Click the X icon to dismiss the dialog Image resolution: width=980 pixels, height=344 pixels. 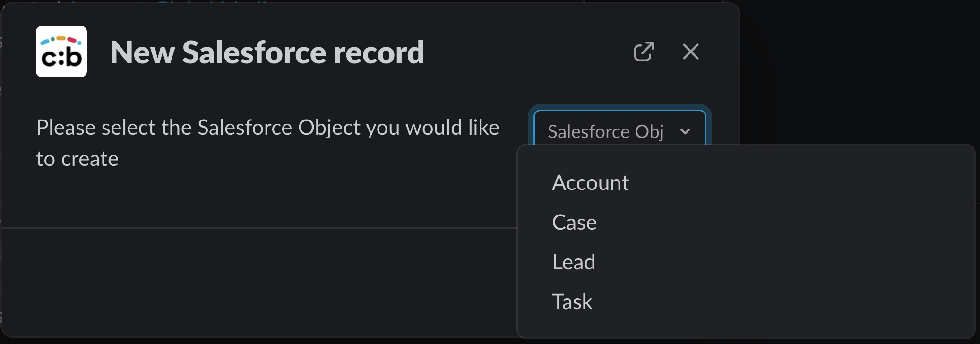click(690, 52)
